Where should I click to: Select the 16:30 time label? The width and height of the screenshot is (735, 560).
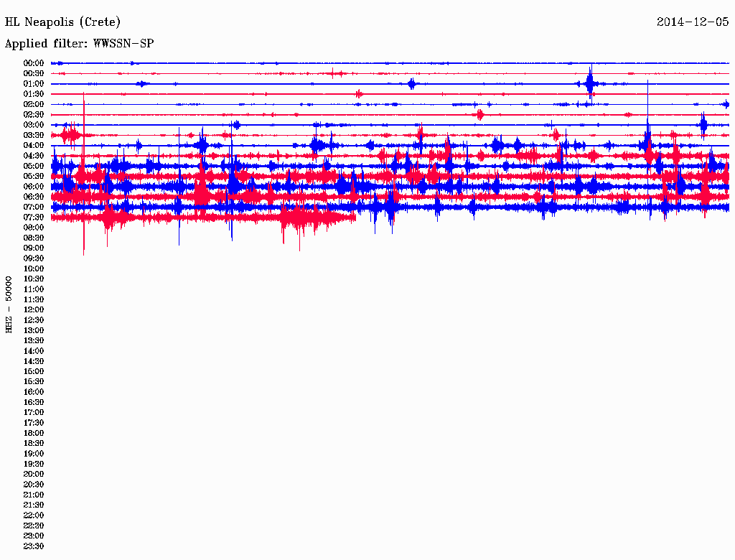34,402
